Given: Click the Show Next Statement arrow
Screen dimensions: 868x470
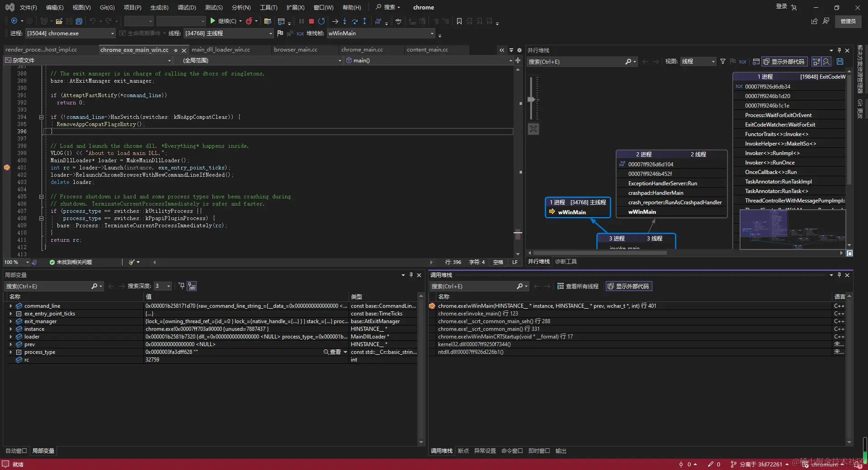Looking at the screenshot, I should [x=335, y=21].
